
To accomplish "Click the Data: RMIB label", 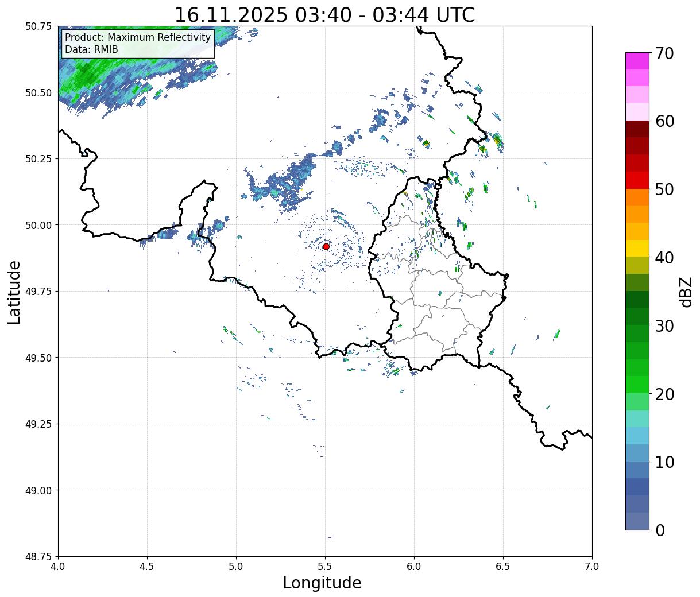I will [x=91, y=49].
